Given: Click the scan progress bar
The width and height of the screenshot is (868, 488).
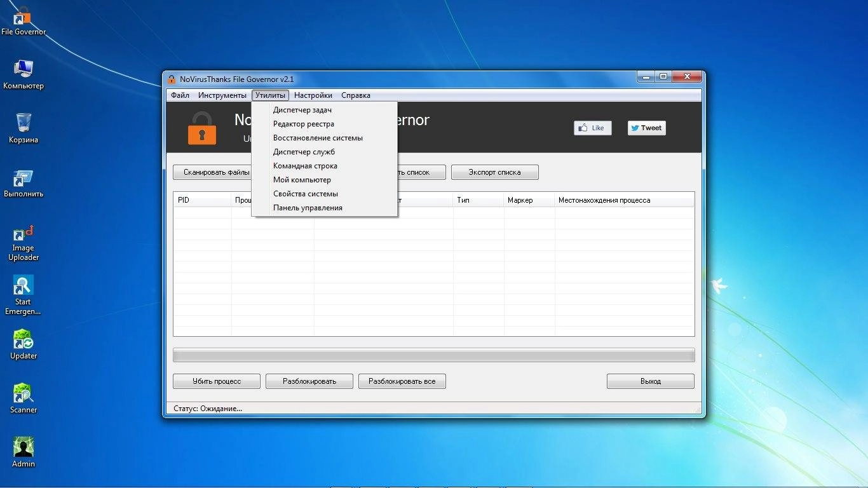Looking at the screenshot, I should click(x=433, y=355).
